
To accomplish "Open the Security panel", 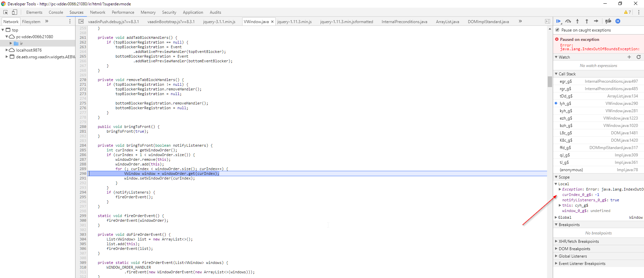I will (x=169, y=12).
